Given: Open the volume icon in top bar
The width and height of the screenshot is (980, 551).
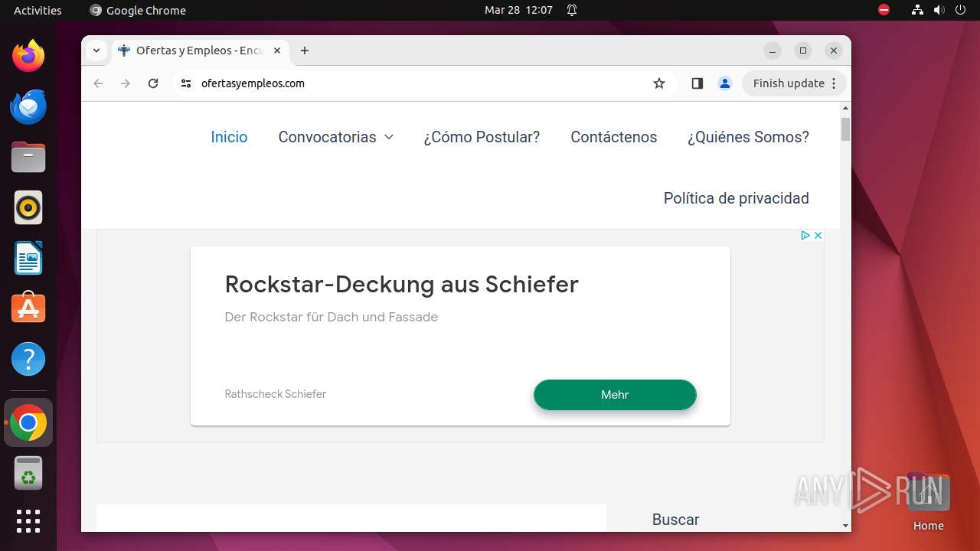Looking at the screenshot, I should [x=939, y=10].
